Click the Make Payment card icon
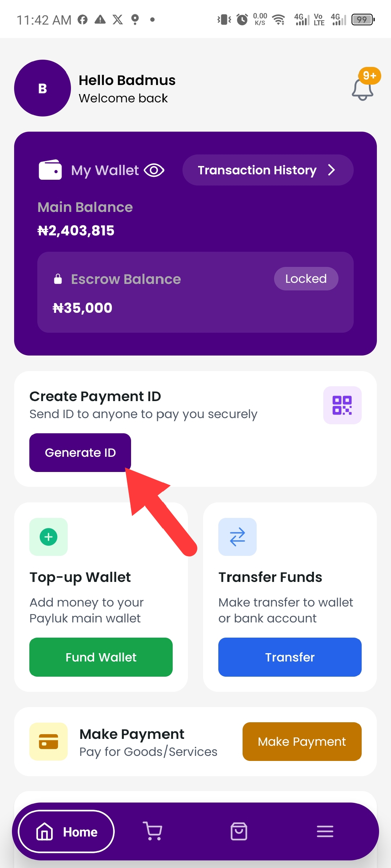This screenshot has width=391, height=868. [49, 741]
